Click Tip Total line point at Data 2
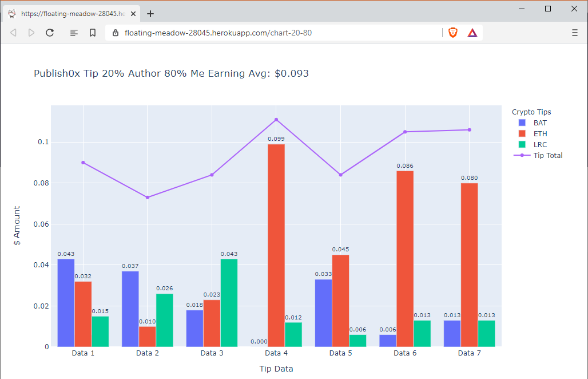Screen dimensions: 588x379 [x=148, y=198]
